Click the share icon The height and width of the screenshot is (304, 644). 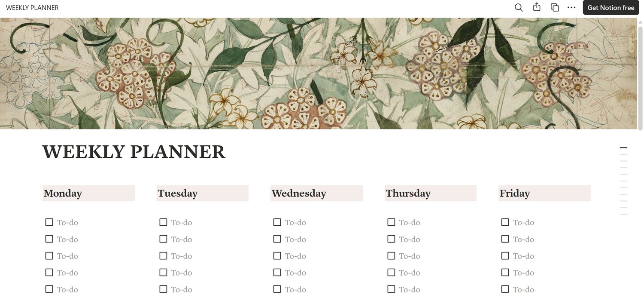coord(537,7)
